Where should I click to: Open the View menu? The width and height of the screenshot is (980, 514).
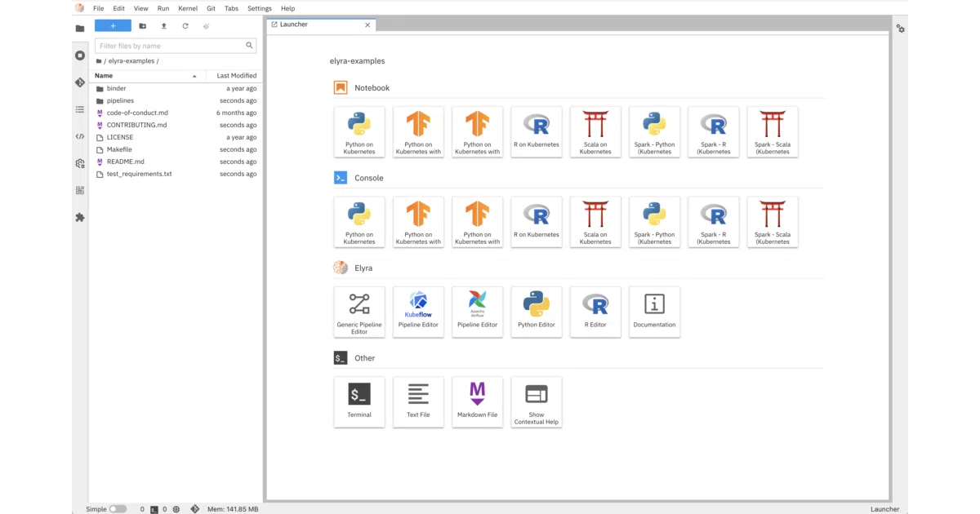(141, 8)
